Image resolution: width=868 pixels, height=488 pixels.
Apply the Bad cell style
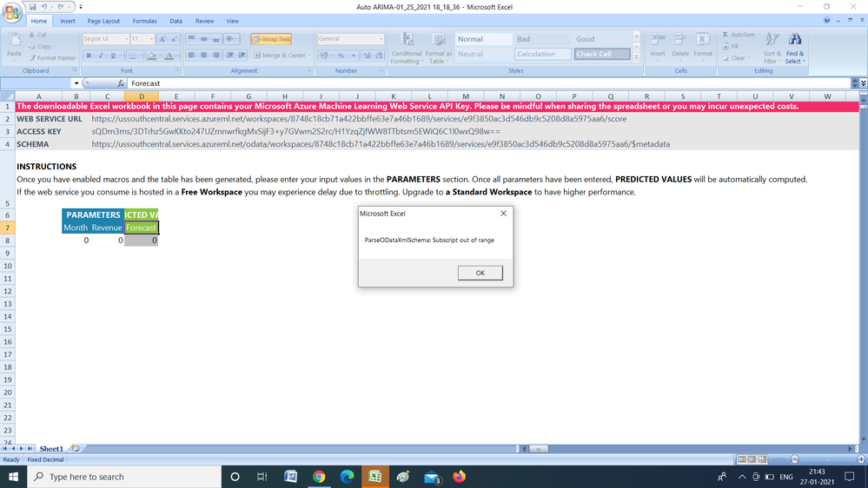pos(542,39)
